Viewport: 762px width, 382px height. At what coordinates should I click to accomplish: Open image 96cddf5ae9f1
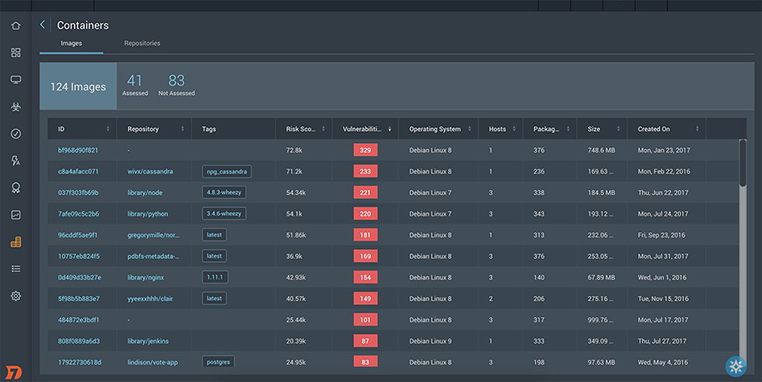click(x=78, y=235)
